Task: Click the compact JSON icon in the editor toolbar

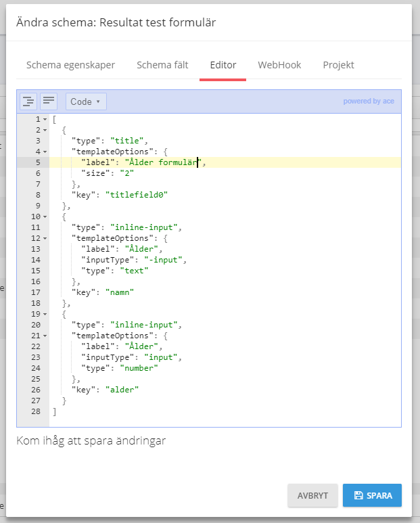Action: tap(49, 101)
